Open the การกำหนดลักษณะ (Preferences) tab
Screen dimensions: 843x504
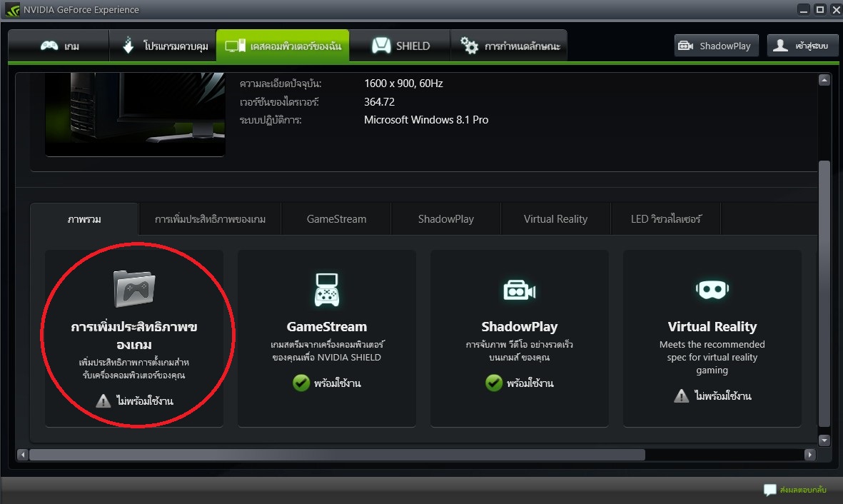[509, 46]
